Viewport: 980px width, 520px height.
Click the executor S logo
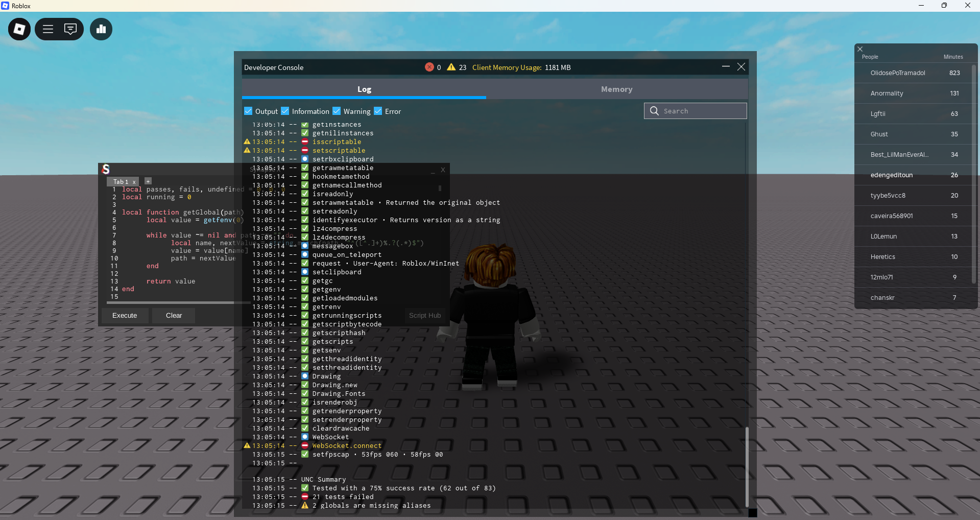click(106, 169)
